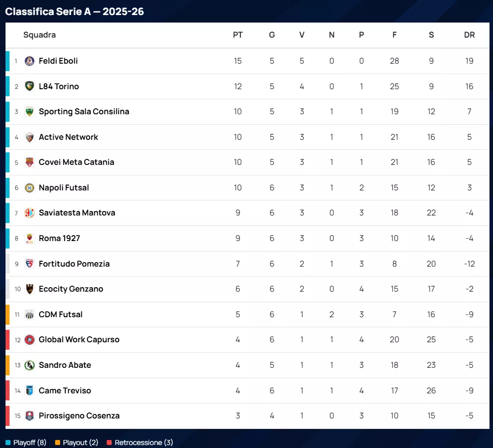Click the Global Work Capurso logo

(30, 340)
